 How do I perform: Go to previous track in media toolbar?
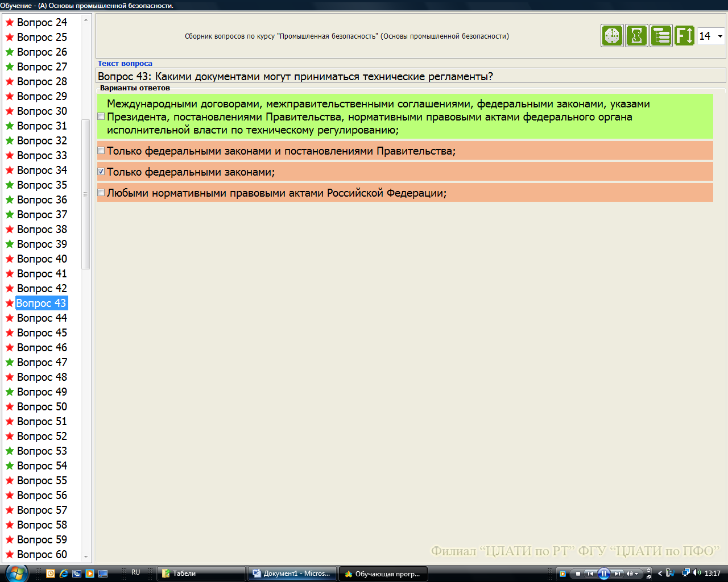[591, 573]
